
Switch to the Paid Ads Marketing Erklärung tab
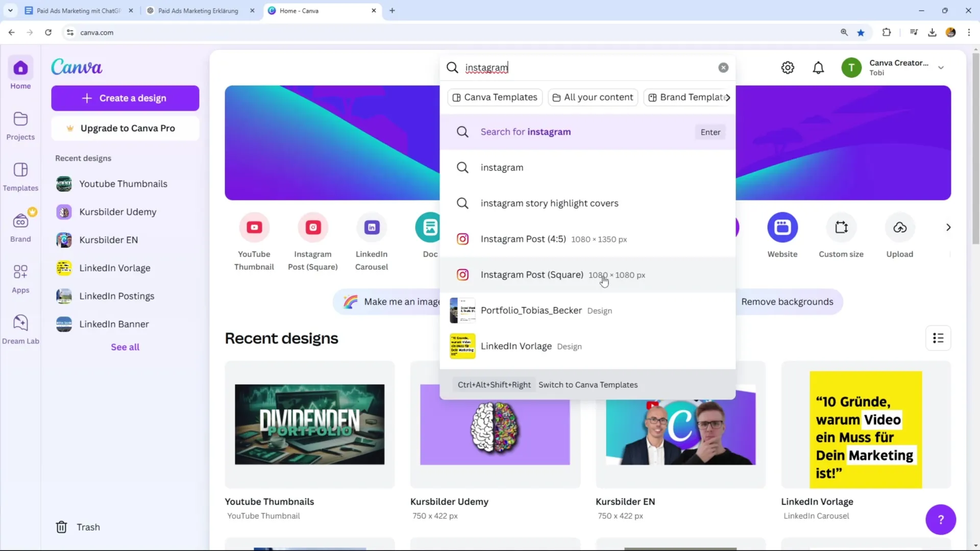(x=198, y=10)
